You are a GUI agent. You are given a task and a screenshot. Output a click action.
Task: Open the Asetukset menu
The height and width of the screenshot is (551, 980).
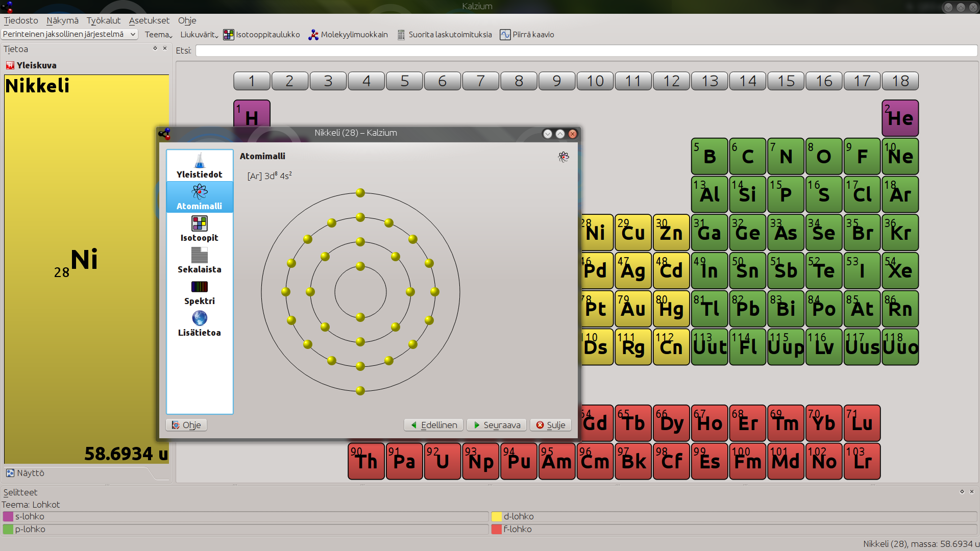point(149,20)
